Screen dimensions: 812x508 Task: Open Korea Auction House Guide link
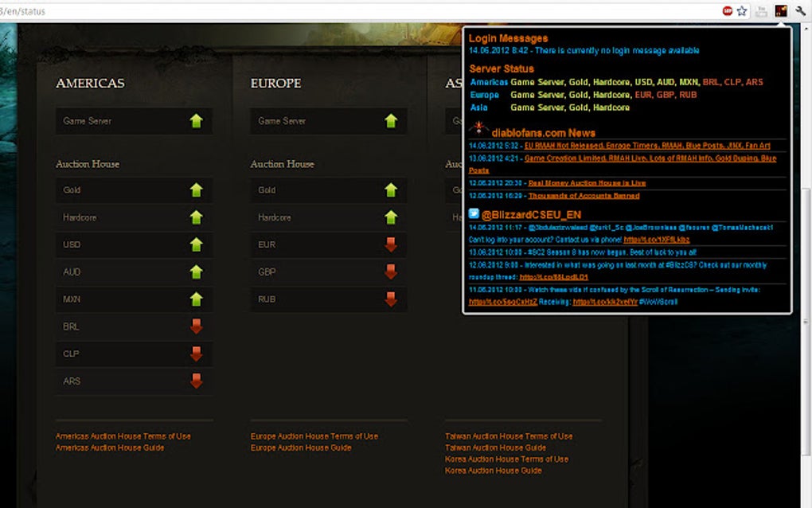click(494, 471)
